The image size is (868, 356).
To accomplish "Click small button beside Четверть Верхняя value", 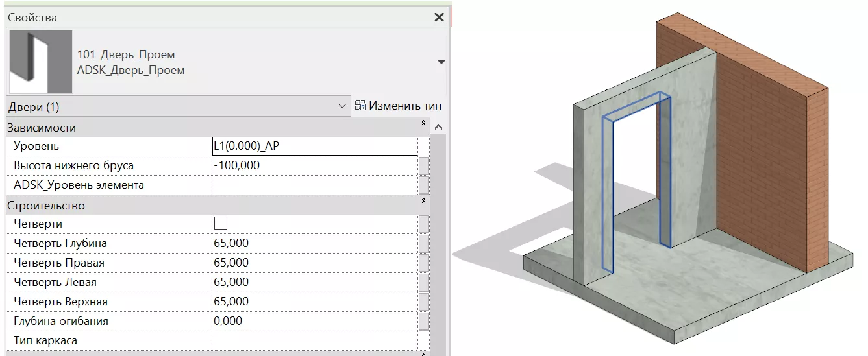I will [x=423, y=302].
